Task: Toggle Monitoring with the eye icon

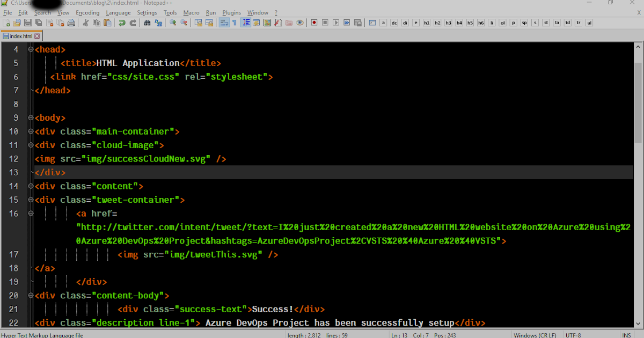Action: [299, 23]
